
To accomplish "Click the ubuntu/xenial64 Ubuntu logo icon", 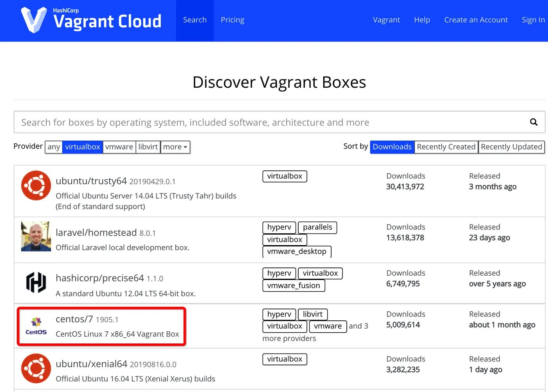I will tap(36, 369).
